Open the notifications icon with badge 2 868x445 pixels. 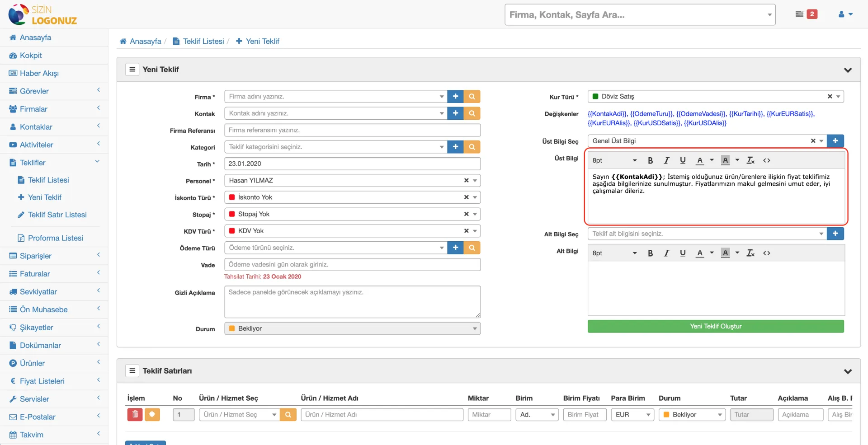(x=806, y=14)
